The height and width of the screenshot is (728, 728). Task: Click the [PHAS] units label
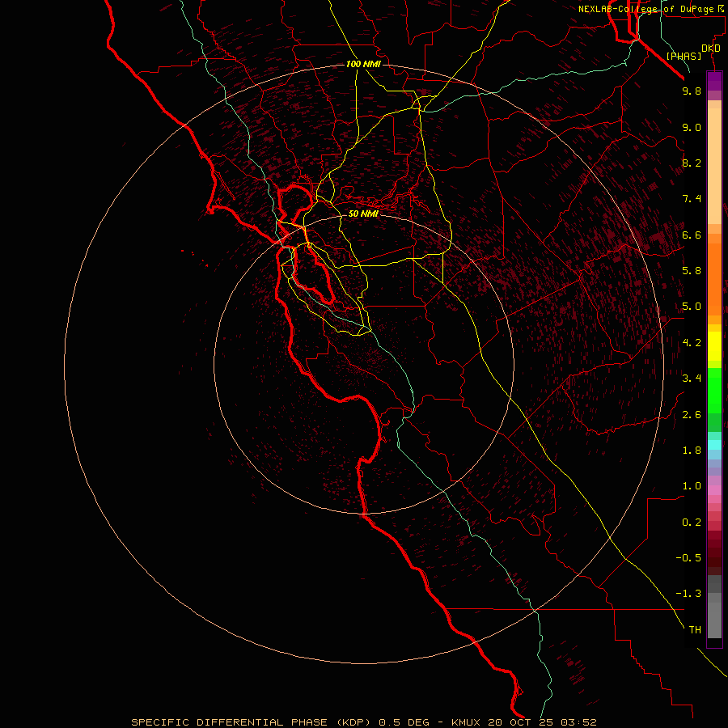point(684,57)
